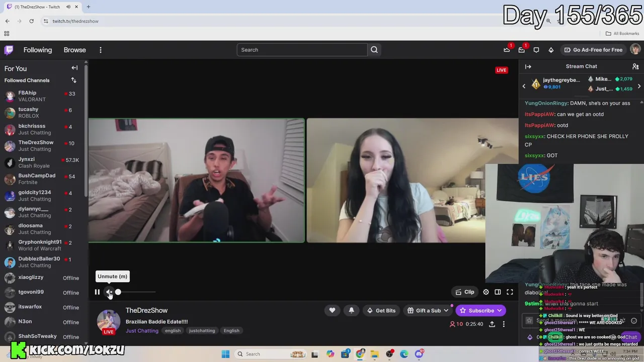Open Microsoft Store from taskbar
This screenshot has width=644, height=362.
[x=345, y=354]
